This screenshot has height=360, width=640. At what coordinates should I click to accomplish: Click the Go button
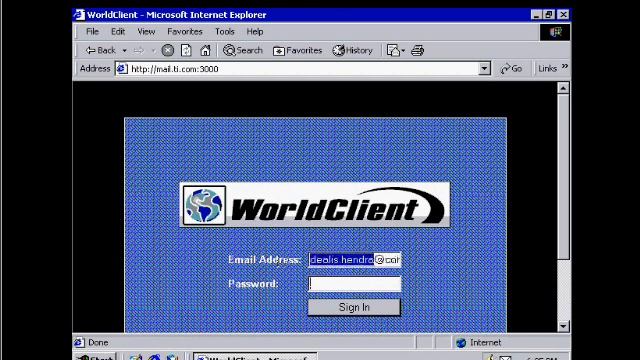(x=511, y=69)
